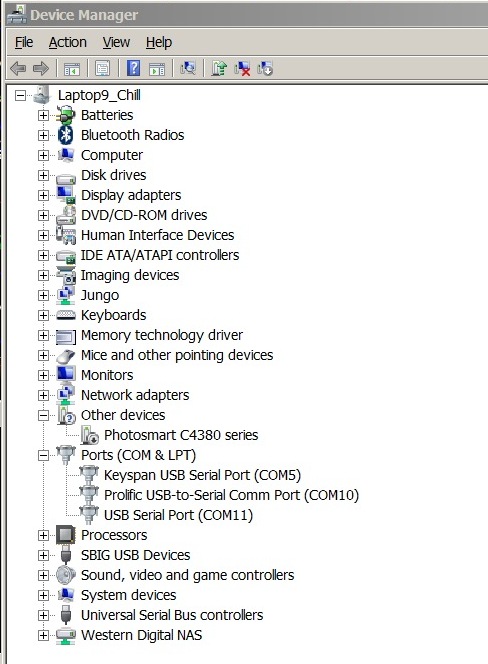Expand the Monitors category
This screenshot has width=488, height=664.
tap(43, 375)
